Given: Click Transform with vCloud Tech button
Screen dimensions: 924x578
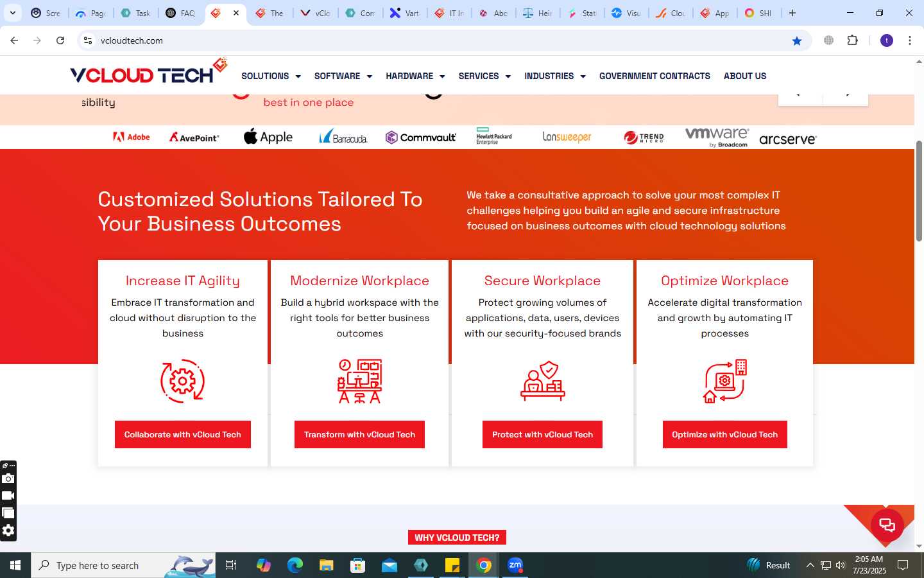Looking at the screenshot, I should pyautogui.click(x=359, y=435).
